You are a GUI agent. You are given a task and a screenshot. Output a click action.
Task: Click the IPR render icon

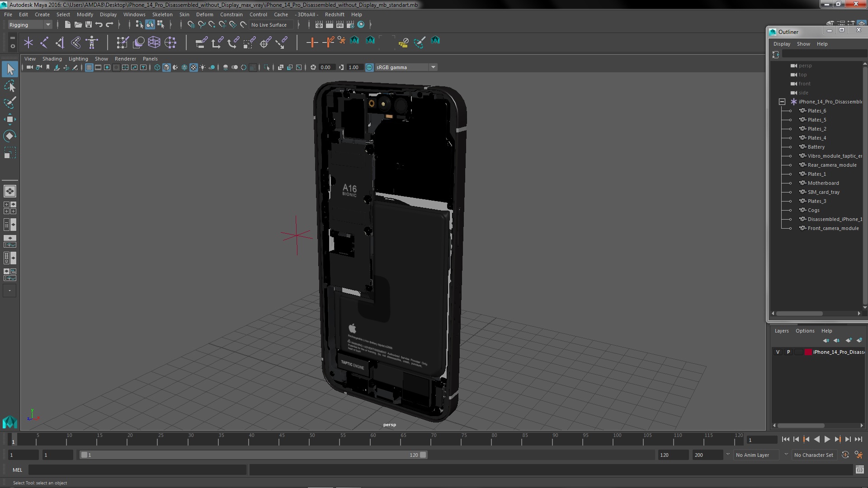click(x=340, y=24)
